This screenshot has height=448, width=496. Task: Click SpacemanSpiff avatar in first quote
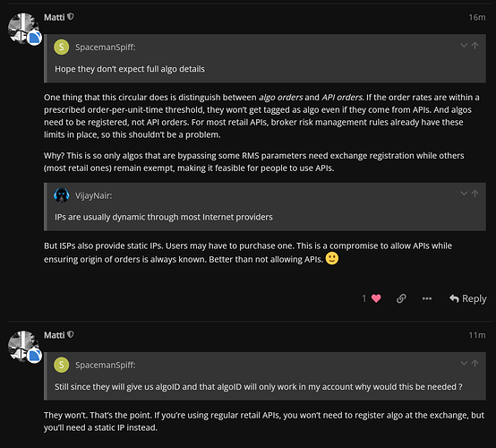point(62,47)
